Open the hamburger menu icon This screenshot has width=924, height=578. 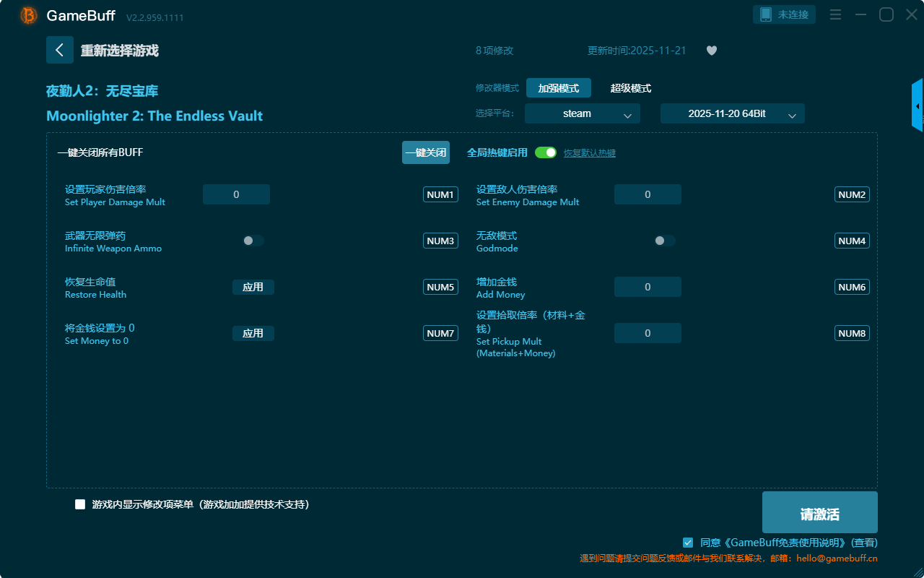835,14
